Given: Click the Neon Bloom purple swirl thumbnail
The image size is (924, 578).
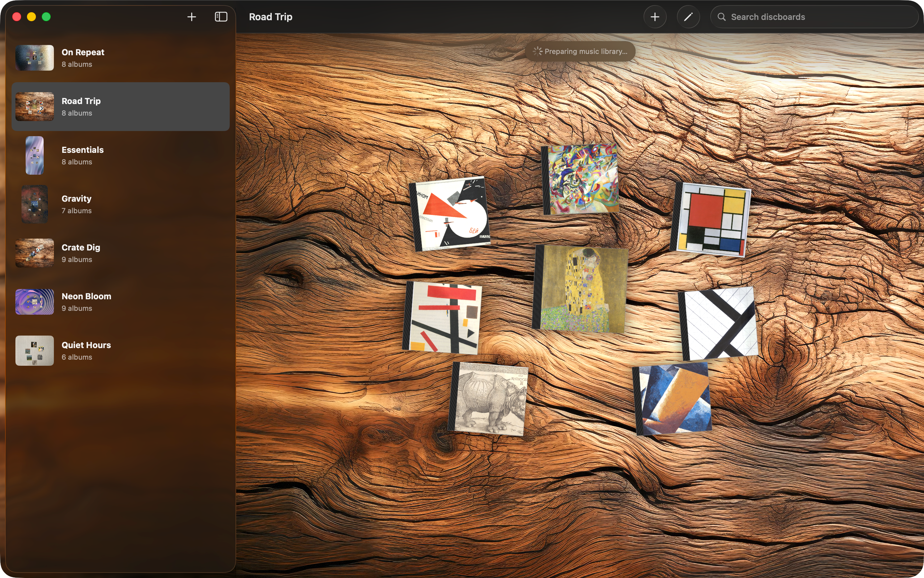Looking at the screenshot, I should (34, 302).
